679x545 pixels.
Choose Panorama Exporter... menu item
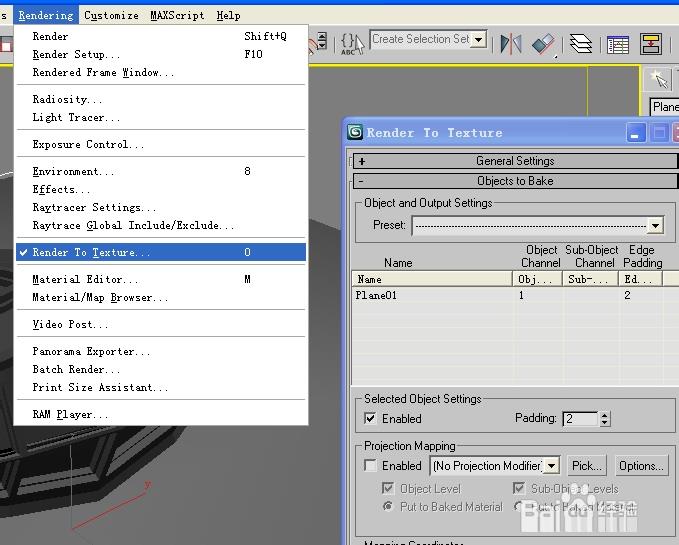pyautogui.click(x=161, y=352)
